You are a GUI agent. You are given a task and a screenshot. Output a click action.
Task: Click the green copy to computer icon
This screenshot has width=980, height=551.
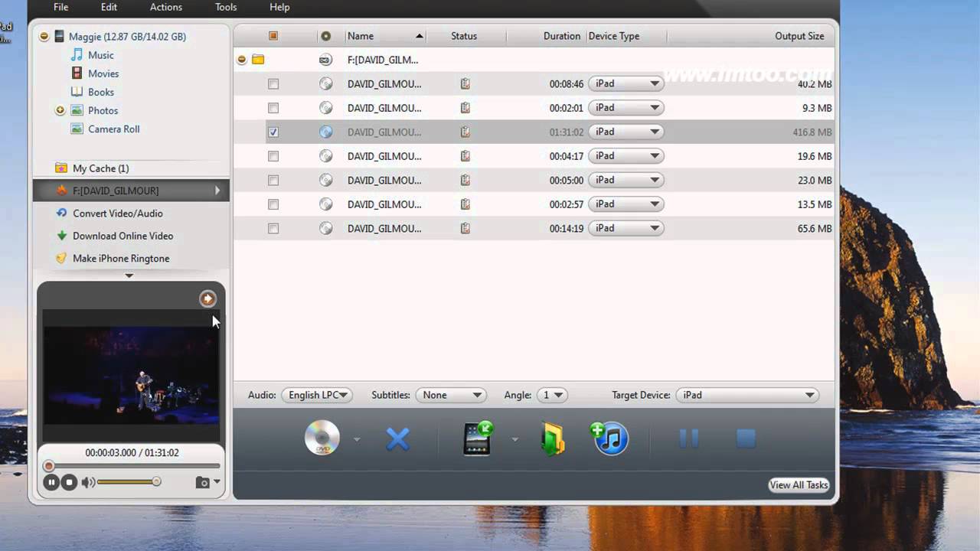(553, 439)
